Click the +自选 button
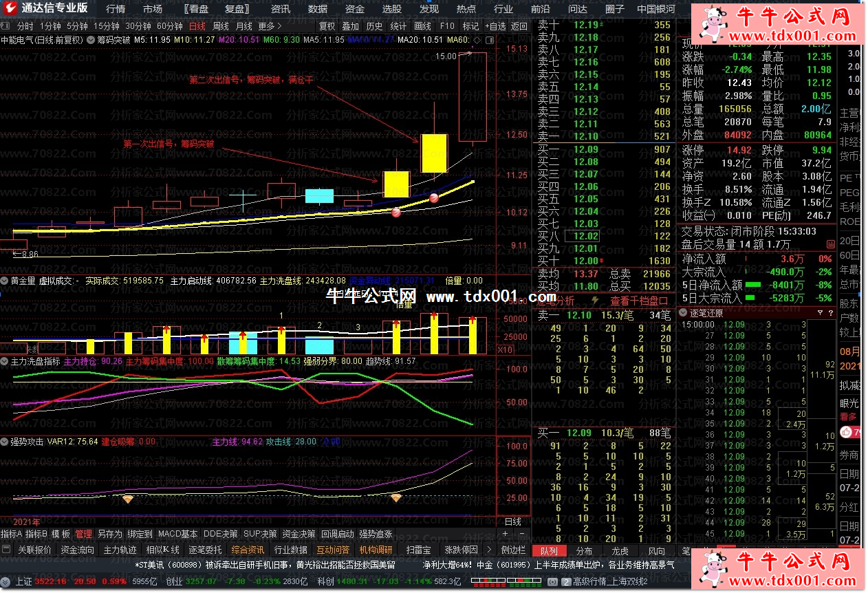Screen dimensions: 868x593 point(495,26)
